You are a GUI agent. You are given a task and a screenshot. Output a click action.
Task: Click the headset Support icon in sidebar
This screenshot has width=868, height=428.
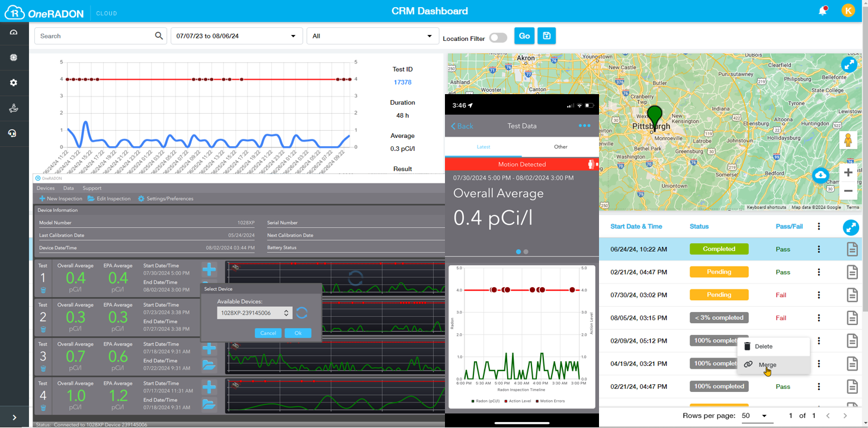(13, 133)
